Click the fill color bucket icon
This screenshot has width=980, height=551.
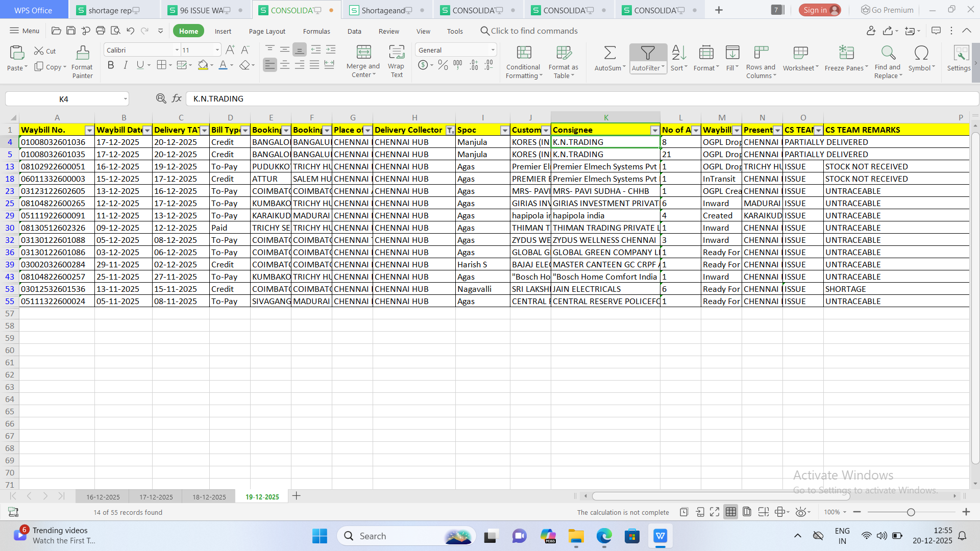[203, 65]
